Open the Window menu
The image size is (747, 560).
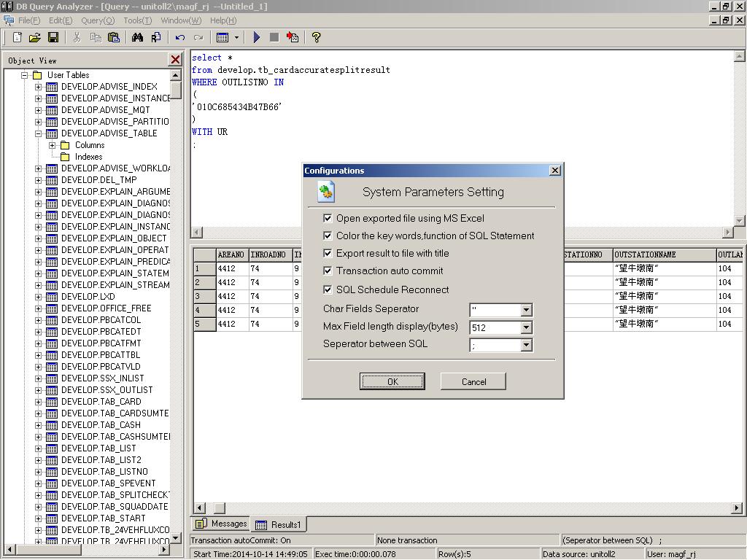(x=181, y=20)
